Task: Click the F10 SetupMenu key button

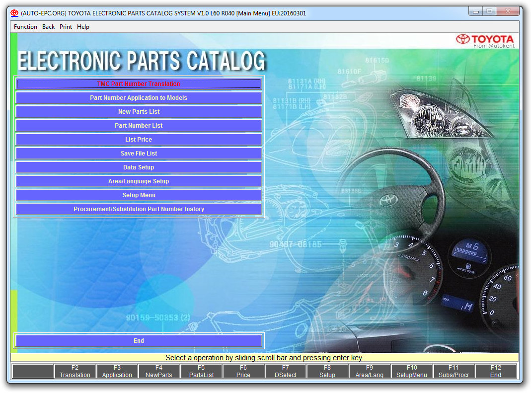Action: (412, 371)
